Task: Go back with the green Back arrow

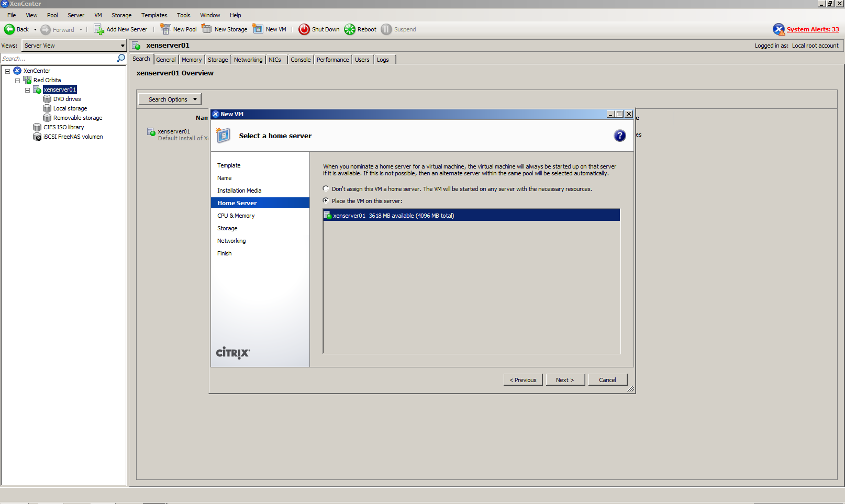Action: point(9,29)
